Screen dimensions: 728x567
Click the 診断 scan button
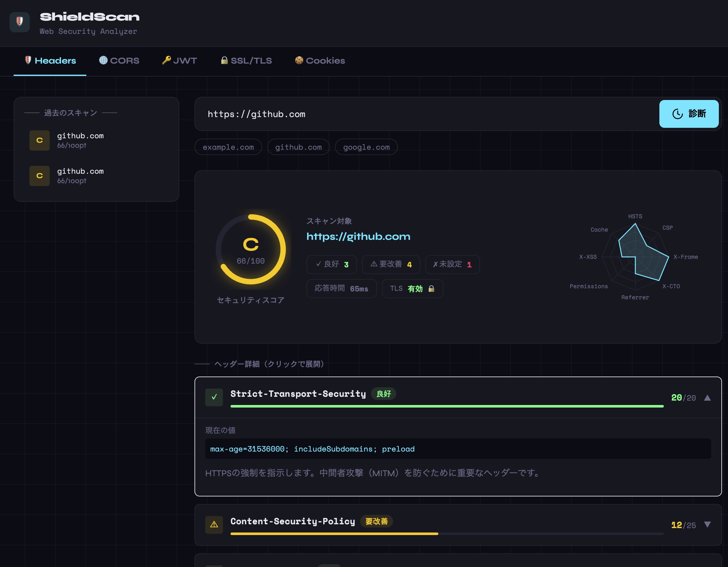[x=689, y=114]
